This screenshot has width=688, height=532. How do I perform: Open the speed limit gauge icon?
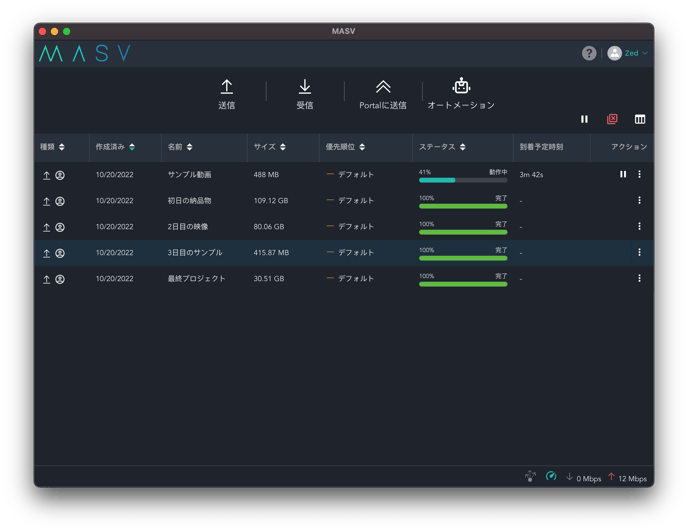pyautogui.click(x=551, y=476)
